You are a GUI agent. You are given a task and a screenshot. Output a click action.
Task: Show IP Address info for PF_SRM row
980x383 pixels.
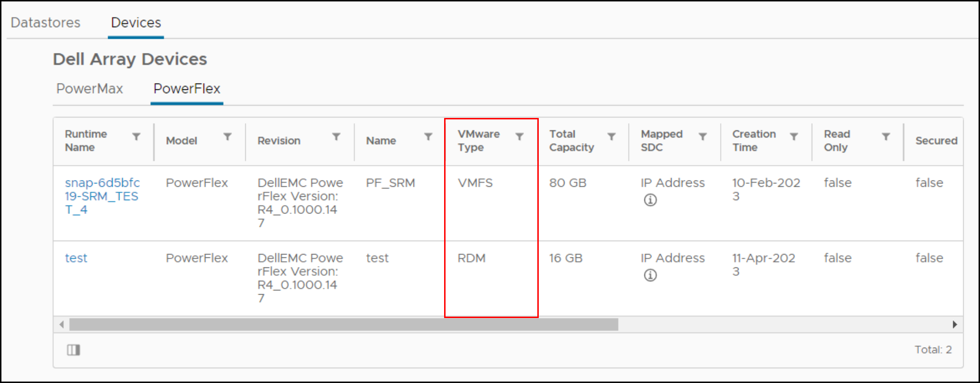click(650, 200)
